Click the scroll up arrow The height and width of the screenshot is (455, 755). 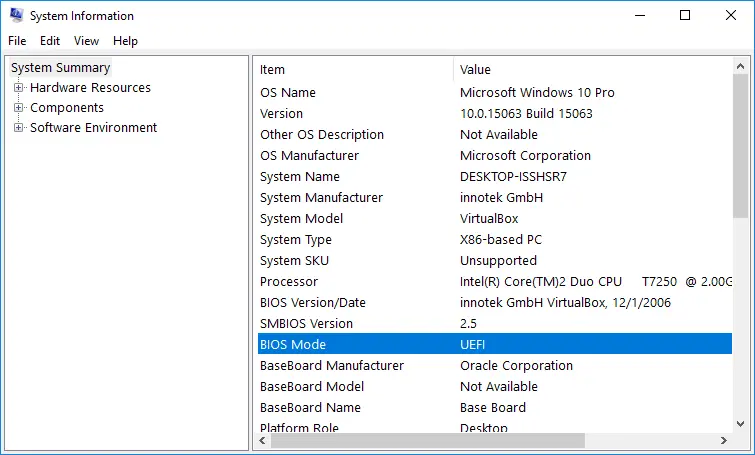tap(740, 65)
